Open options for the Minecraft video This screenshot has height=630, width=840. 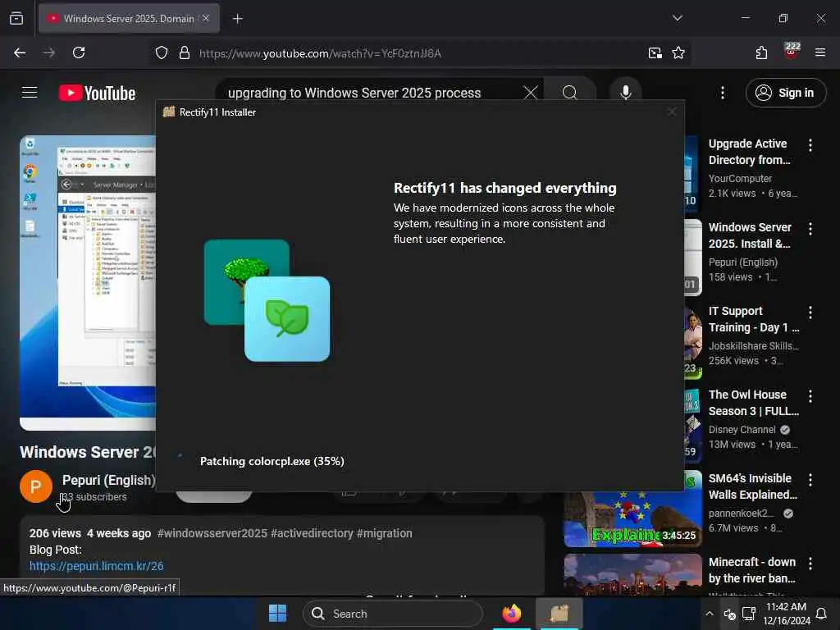pyautogui.click(x=810, y=564)
